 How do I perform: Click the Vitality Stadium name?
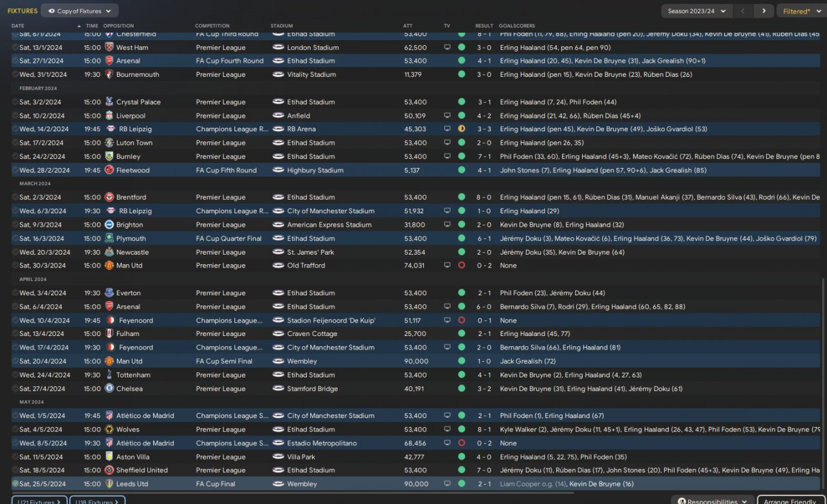click(311, 74)
